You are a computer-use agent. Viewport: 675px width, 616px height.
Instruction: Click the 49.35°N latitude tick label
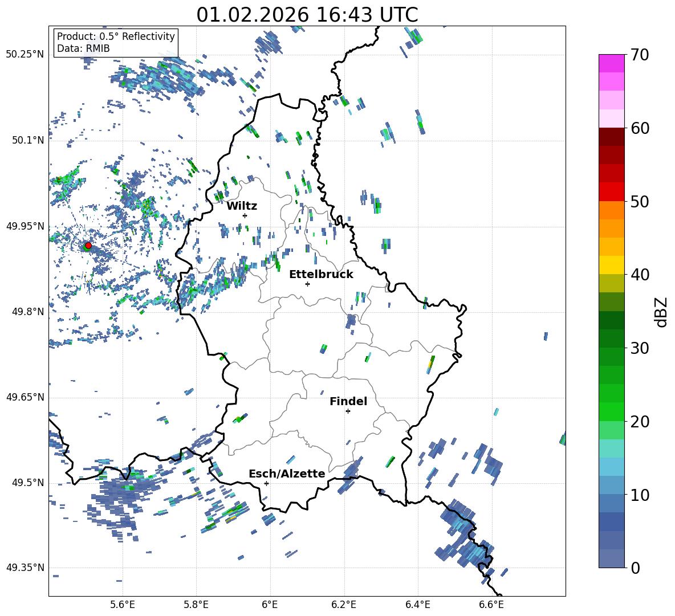pos(25,568)
